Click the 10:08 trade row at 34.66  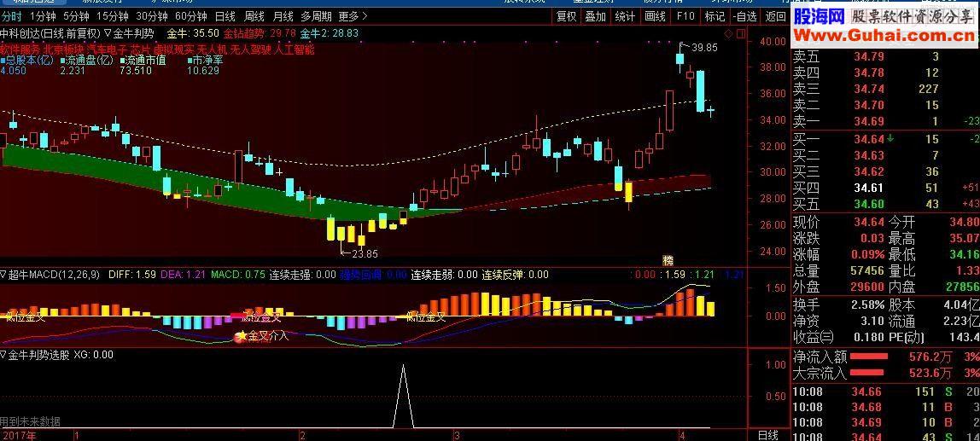click(x=885, y=392)
